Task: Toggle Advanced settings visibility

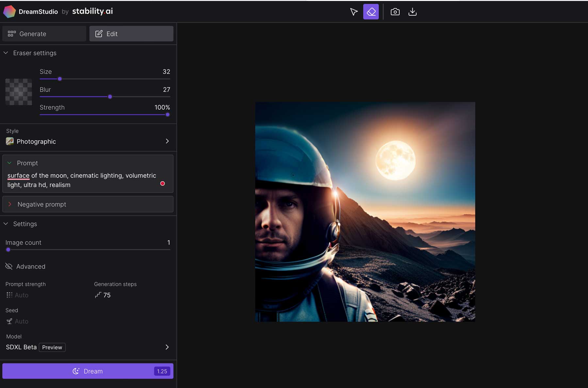Action: [25, 266]
